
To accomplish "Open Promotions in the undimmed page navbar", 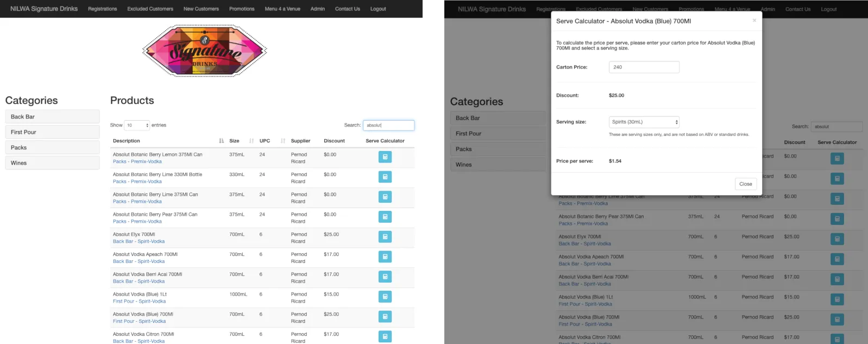I will tap(242, 9).
